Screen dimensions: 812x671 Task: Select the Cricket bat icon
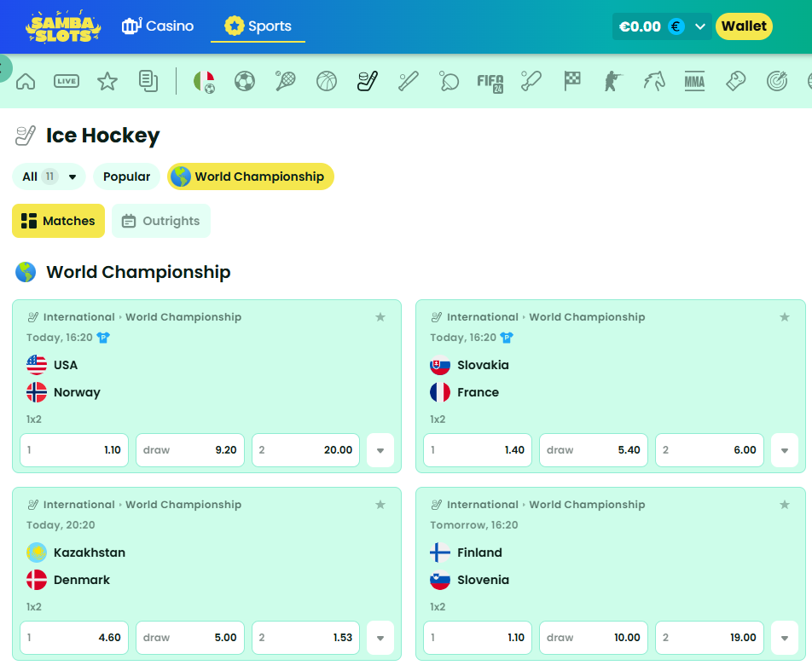[531, 81]
